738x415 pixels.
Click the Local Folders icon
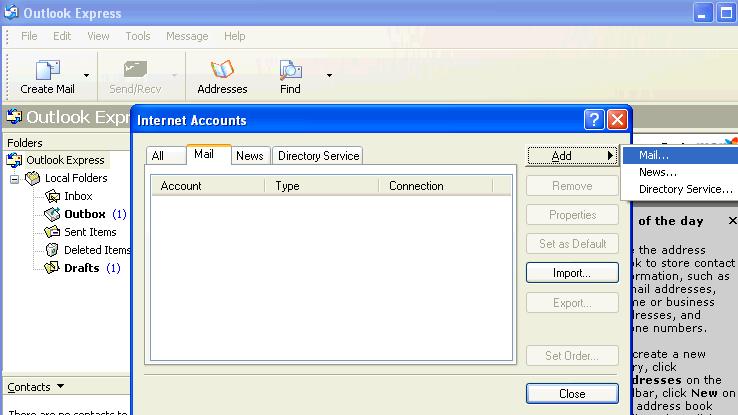click(32, 178)
